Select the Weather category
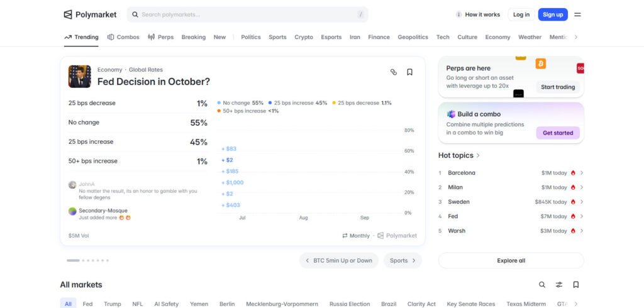 pyautogui.click(x=530, y=37)
